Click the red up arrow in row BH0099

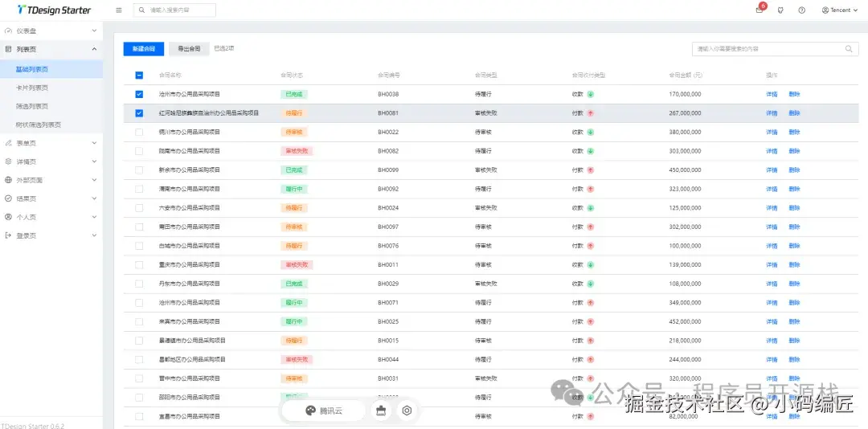click(591, 170)
